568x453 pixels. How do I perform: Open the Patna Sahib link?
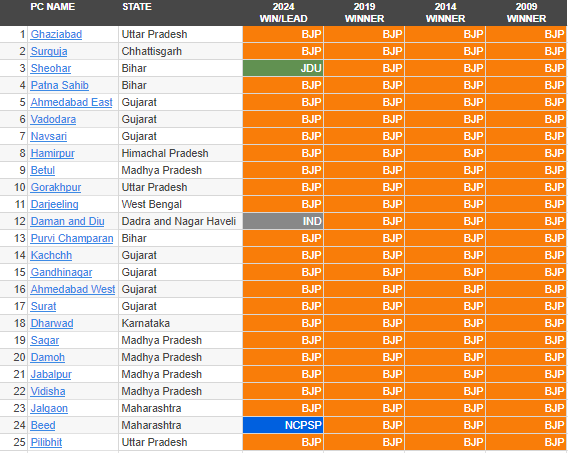(x=59, y=85)
